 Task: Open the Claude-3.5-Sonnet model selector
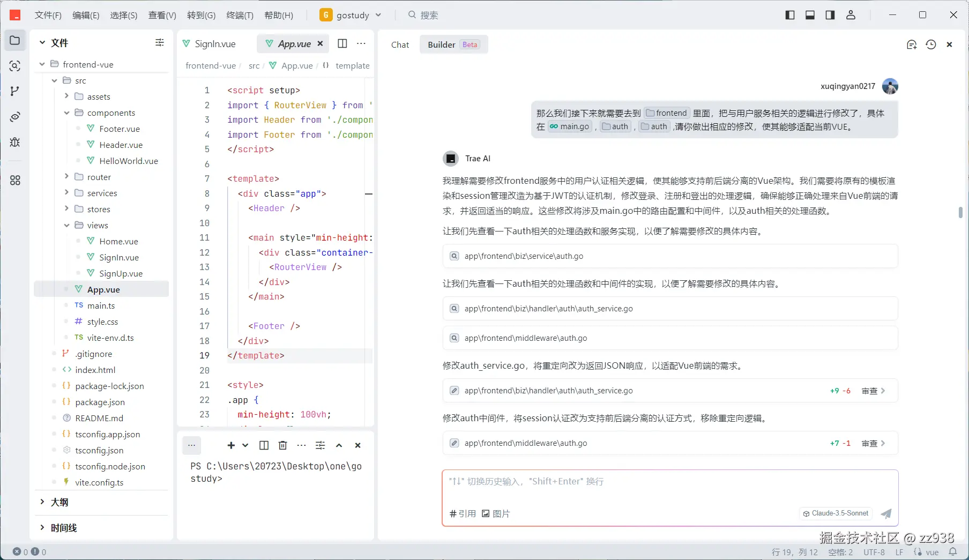[x=836, y=513]
